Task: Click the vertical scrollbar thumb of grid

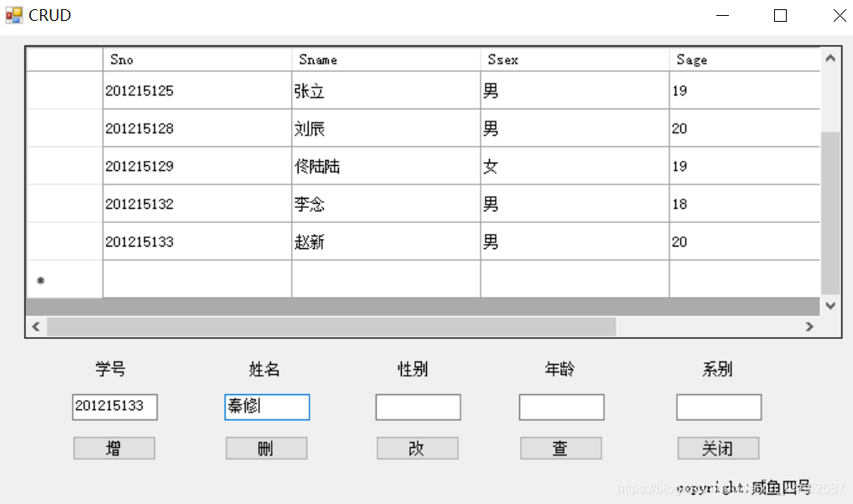Action: click(x=830, y=212)
